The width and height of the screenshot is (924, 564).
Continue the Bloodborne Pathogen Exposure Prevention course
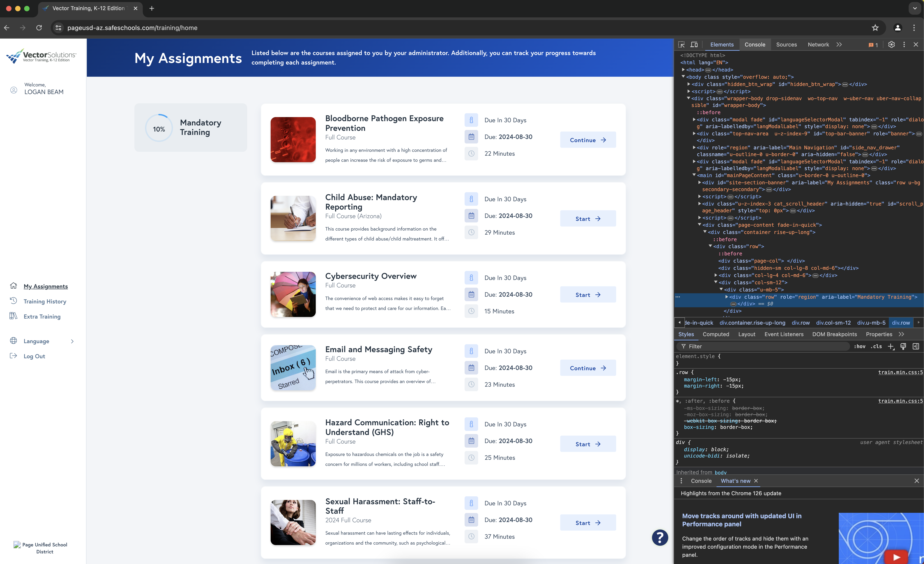pyautogui.click(x=588, y=140)
